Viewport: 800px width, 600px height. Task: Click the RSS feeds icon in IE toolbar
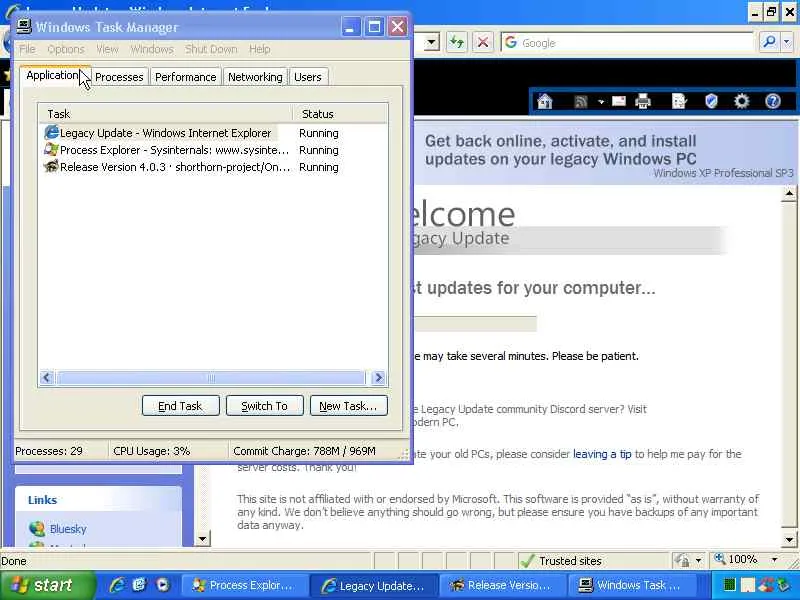[581, 102]
